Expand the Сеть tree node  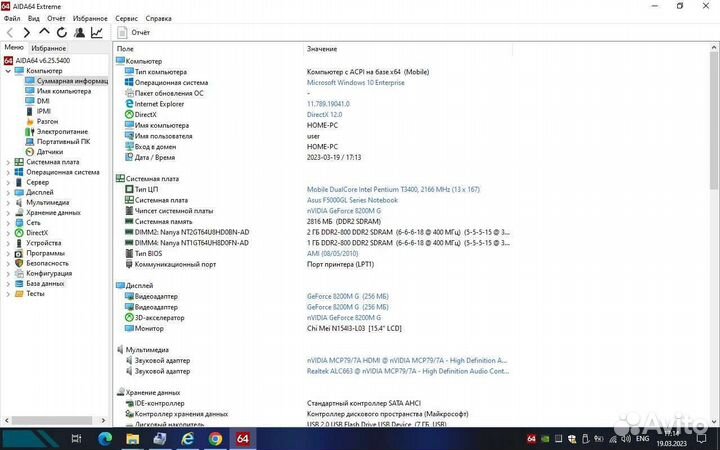8,223
